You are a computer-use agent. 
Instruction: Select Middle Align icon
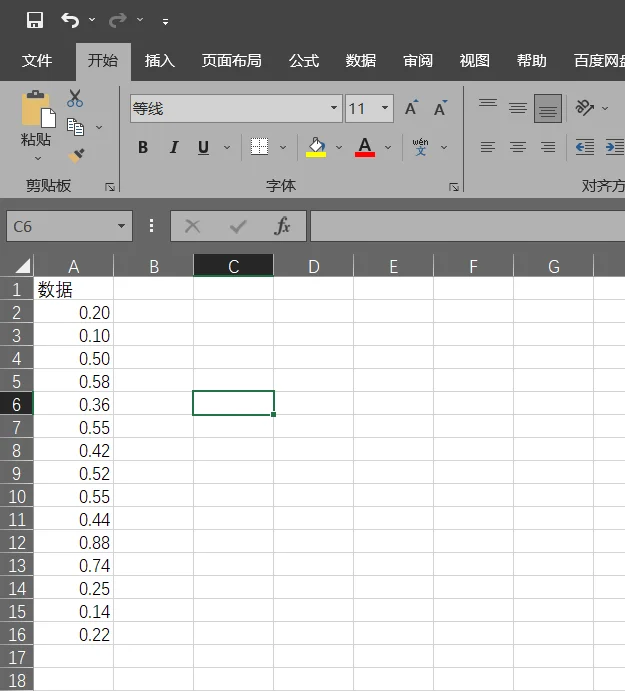tap(518, 108)
